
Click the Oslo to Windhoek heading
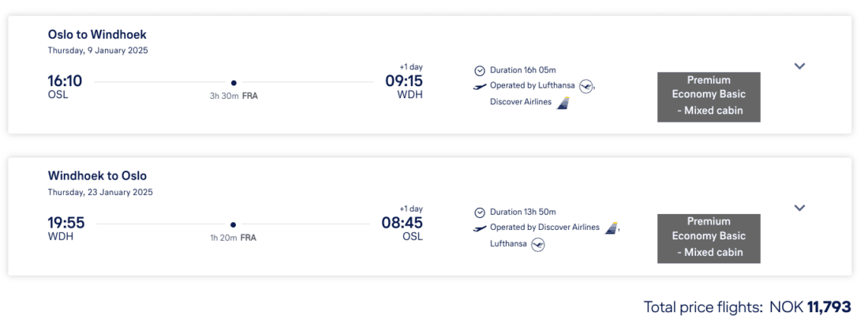tap(97, 35)
